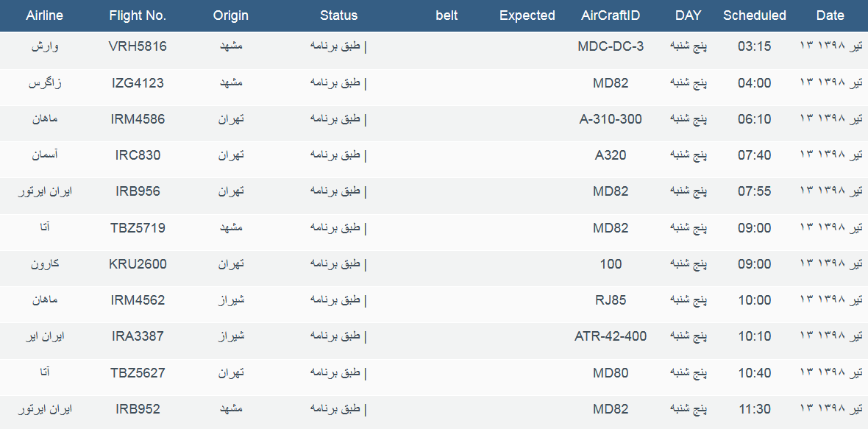Click origin مشهد in VRH5816 row
868x429 pixels.
pos(232,46)
